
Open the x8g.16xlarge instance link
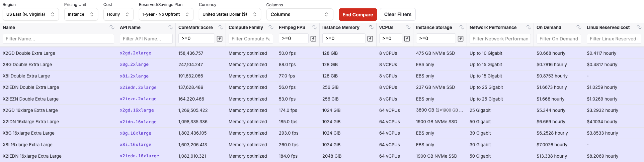(135, 133)
